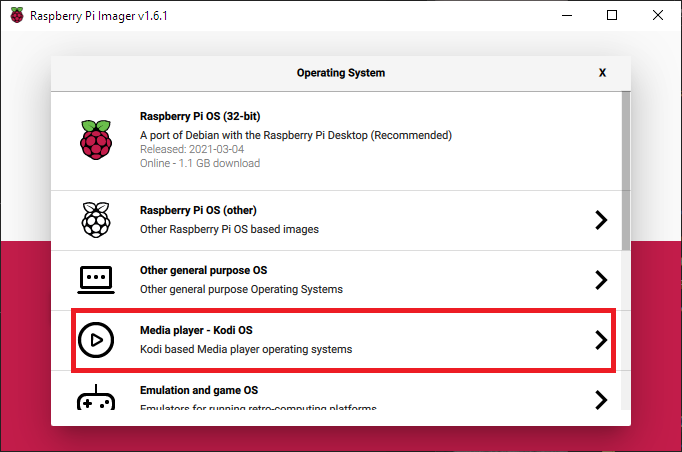Maximize the Raspberry Pi Imager window
The image size is (682, 452).
[x=612, y=15]
